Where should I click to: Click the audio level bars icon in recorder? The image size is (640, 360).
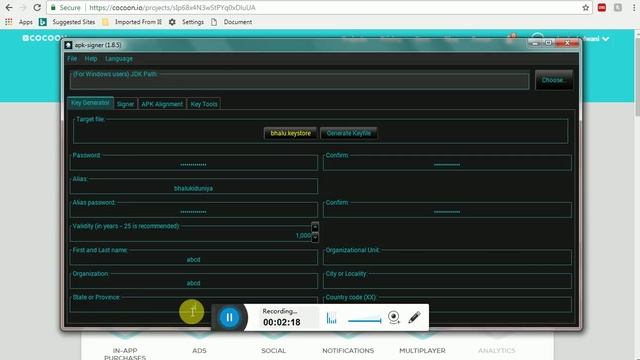331,318
